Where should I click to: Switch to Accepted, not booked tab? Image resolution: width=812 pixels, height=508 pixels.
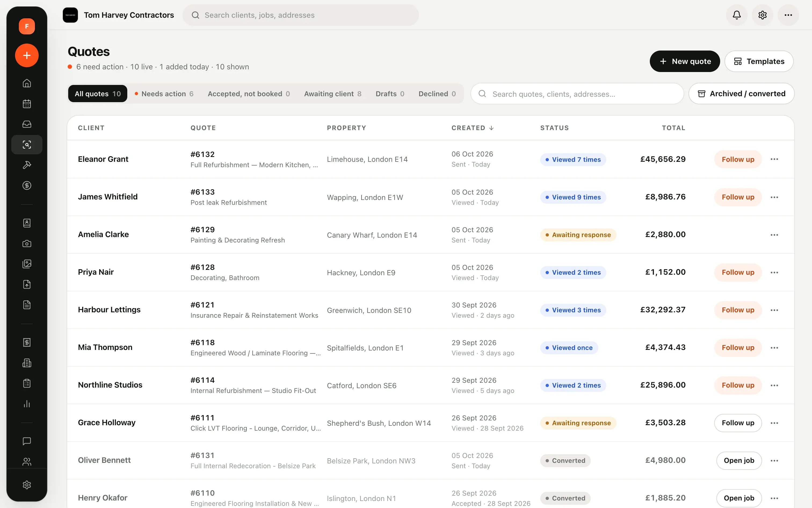[249, 94]
